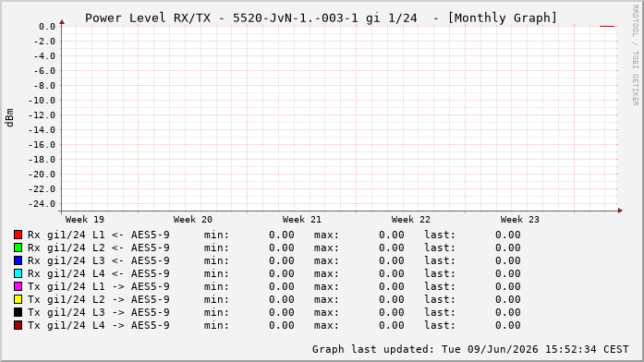Click the Tx gi1/24 L1 -> AES5-9 label

pyautogui.click(x=99, y=286)
